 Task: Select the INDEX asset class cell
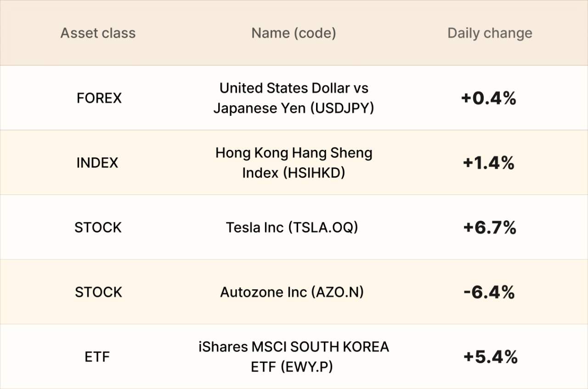[97, 163]
